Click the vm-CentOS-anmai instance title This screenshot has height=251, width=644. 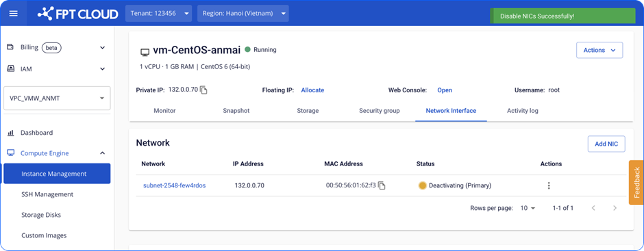pyautogui.click(x=197, y=50)
